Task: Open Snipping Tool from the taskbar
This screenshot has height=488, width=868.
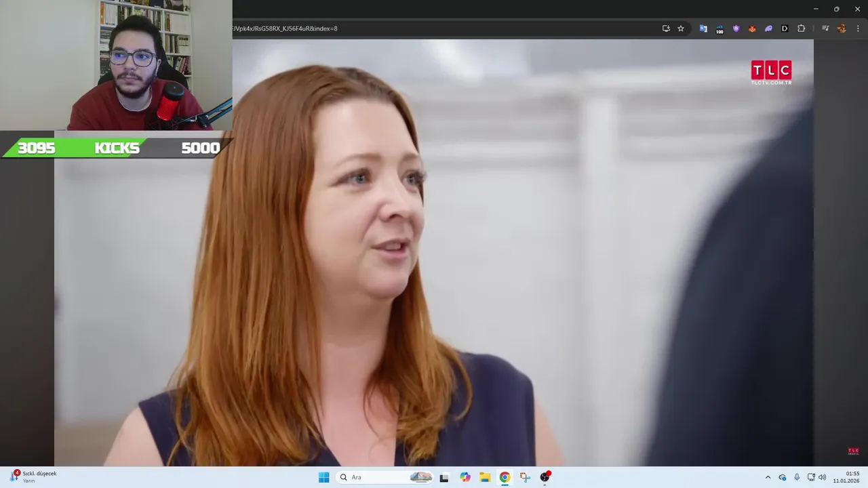Action: click(525, 477)
